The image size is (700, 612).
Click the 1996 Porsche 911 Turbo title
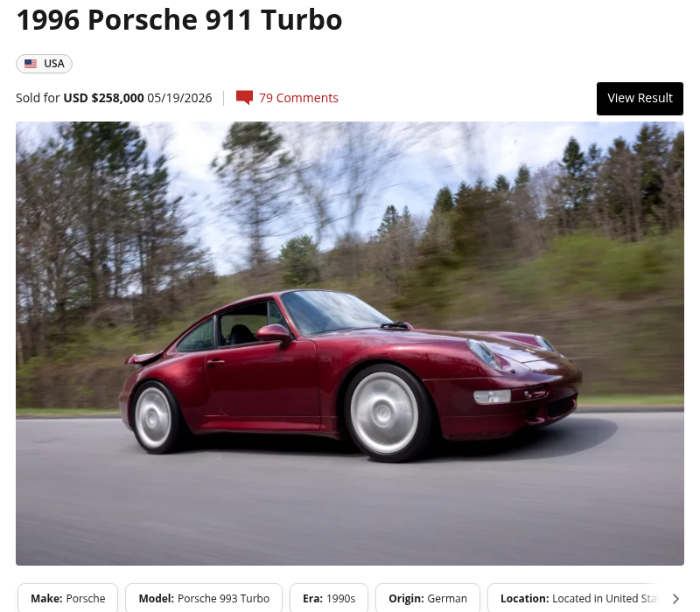(x=179, y=20)
